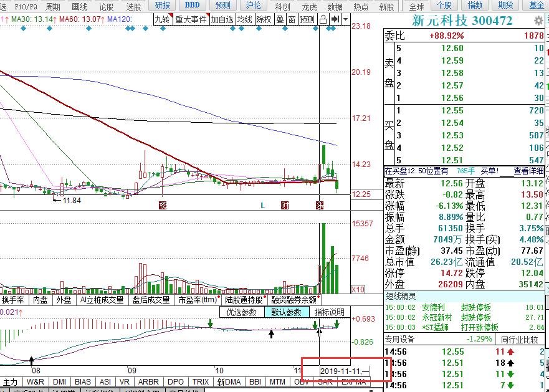Click 永冠新材 in 短线精灵 list
This screenshot has height=392, width=549.
coord(437,317)
